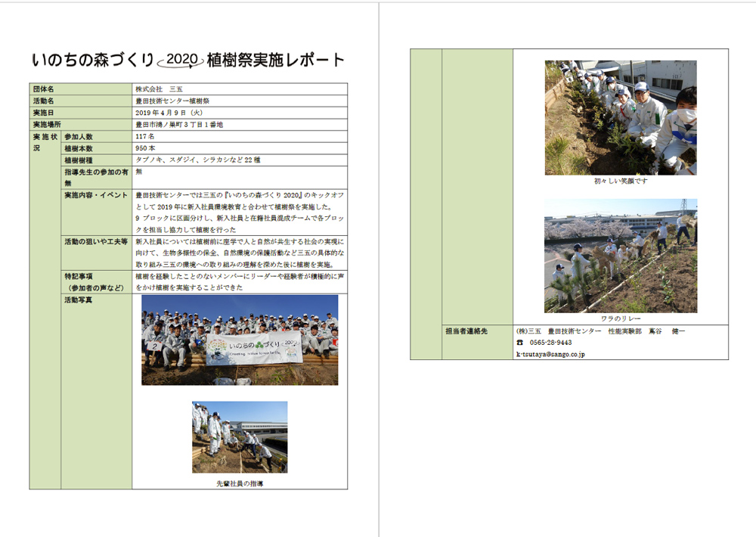Click the k-tsutaya@sango.co.jp email address
The width and height of the screenshot is (756, 537).
pyautogui.click(x=550, y=354)
